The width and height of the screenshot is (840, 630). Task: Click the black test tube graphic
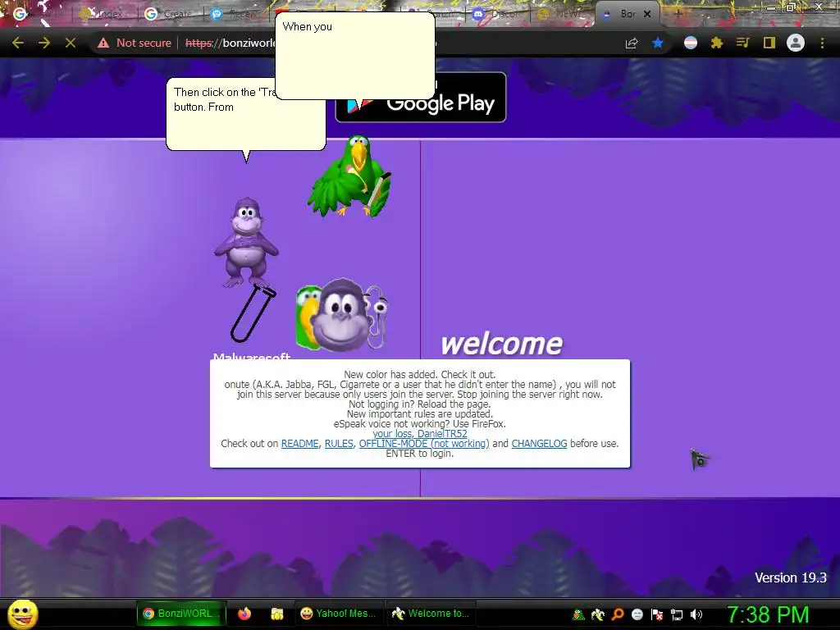click(x=253, y=313)
